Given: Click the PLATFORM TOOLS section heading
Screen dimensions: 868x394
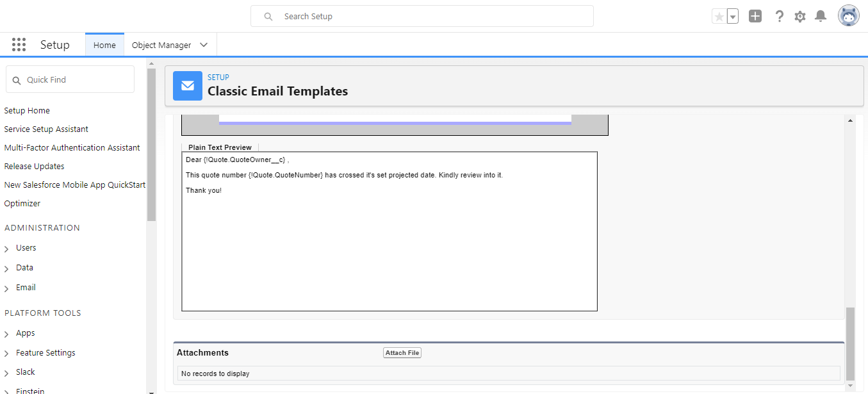Looking at the screenshot, I should (43, 313).
